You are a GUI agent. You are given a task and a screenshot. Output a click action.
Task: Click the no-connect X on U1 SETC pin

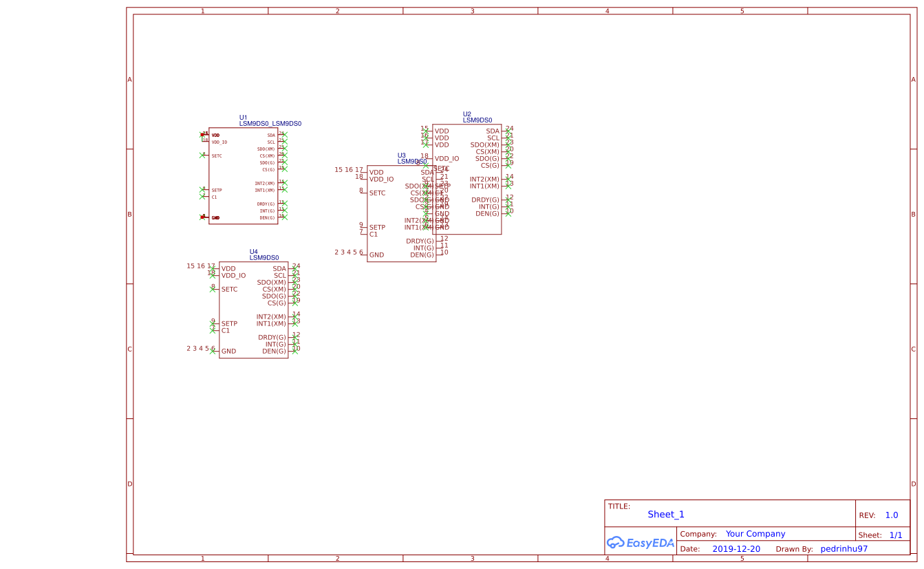point(202,155)
